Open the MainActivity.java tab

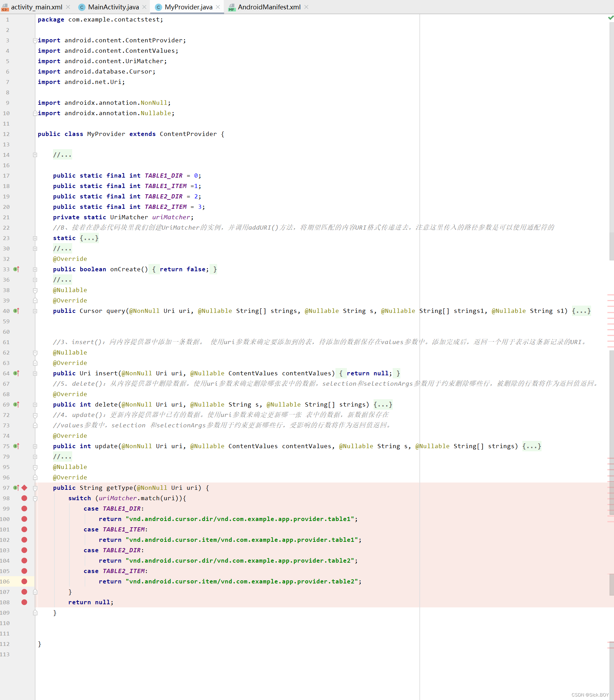click(x=113, y=7)
